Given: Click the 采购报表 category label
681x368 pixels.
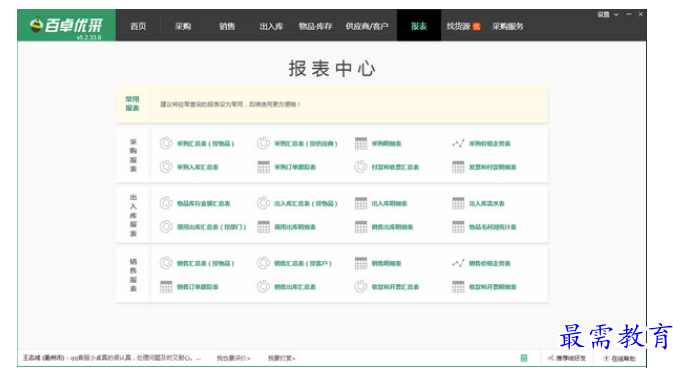Looking at the screenshot, I should click(133, 155).
